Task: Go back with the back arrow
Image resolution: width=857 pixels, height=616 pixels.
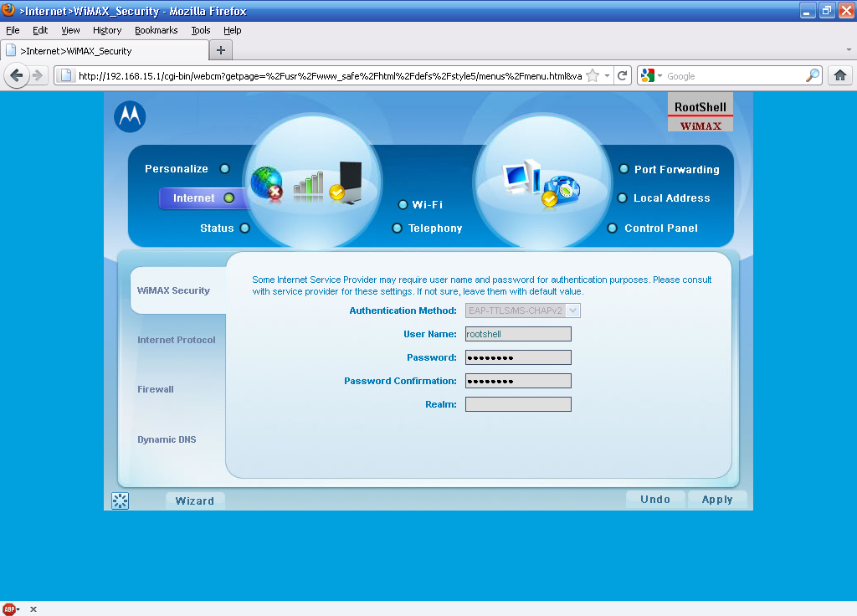Action: point(17,75)
